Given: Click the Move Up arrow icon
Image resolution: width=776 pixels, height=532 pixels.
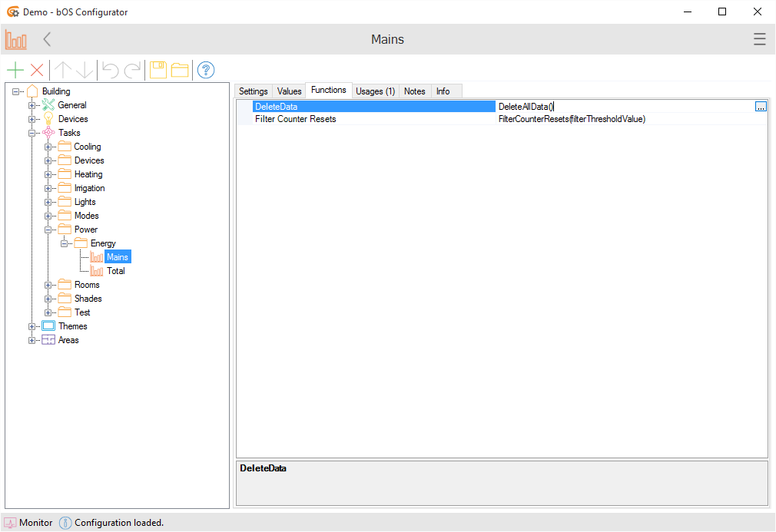Looking at the screenshot, I should 62,71.
